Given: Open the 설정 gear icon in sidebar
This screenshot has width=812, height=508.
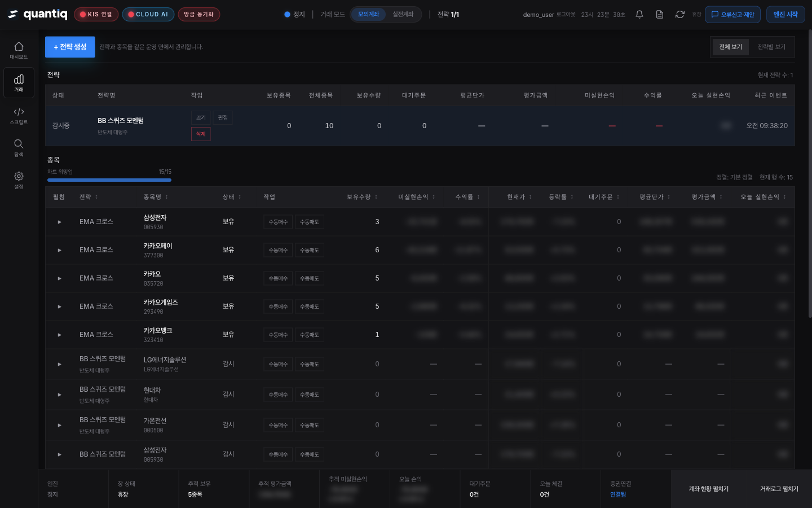Looking at the screenshot, I should (19, 179).
